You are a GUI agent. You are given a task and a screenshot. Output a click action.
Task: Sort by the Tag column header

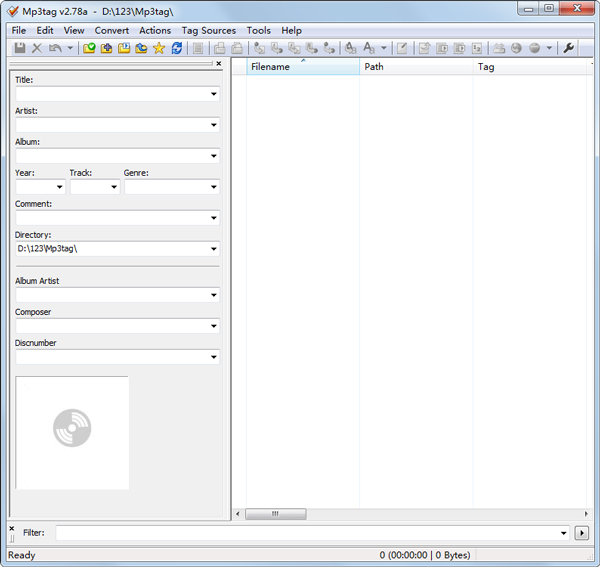coord(530,67)
